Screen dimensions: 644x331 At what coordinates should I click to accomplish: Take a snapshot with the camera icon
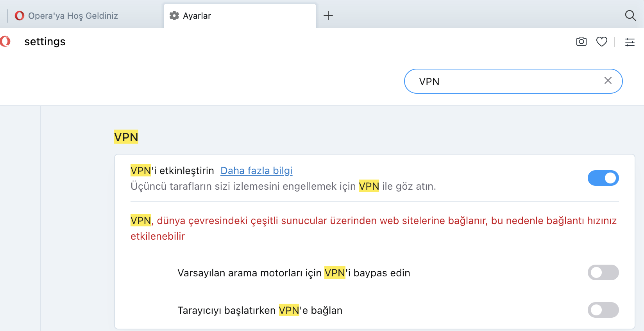point(581,41)
